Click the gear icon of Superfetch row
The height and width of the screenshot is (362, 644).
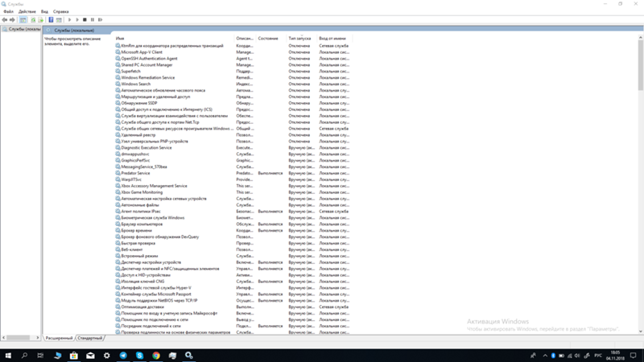pos(118,71)
